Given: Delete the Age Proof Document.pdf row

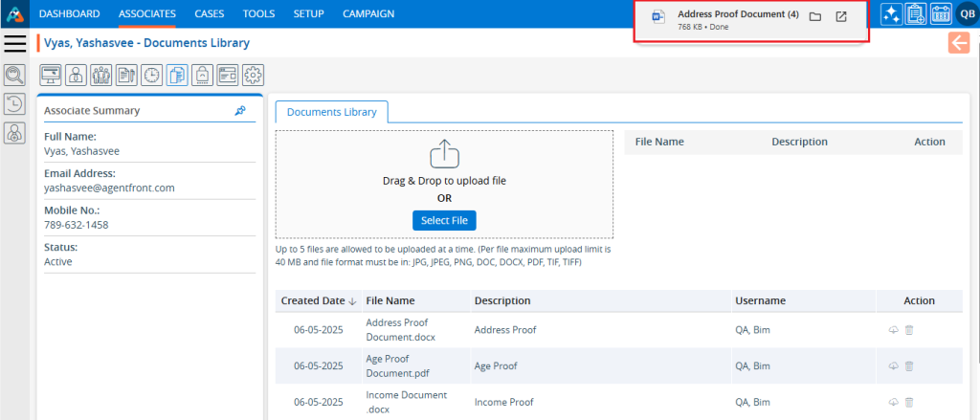Looking at the screenshot, I should 909,366.
